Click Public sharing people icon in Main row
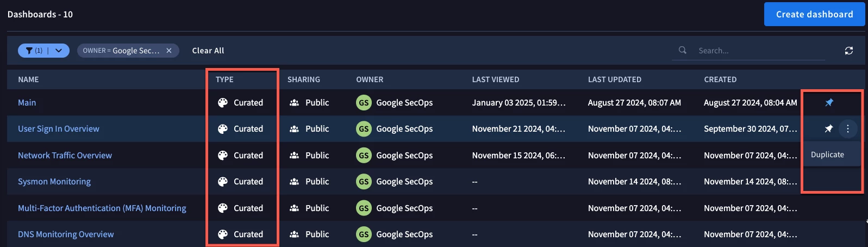868x247 pixels. pyautogui.click(x=294, y=102)
